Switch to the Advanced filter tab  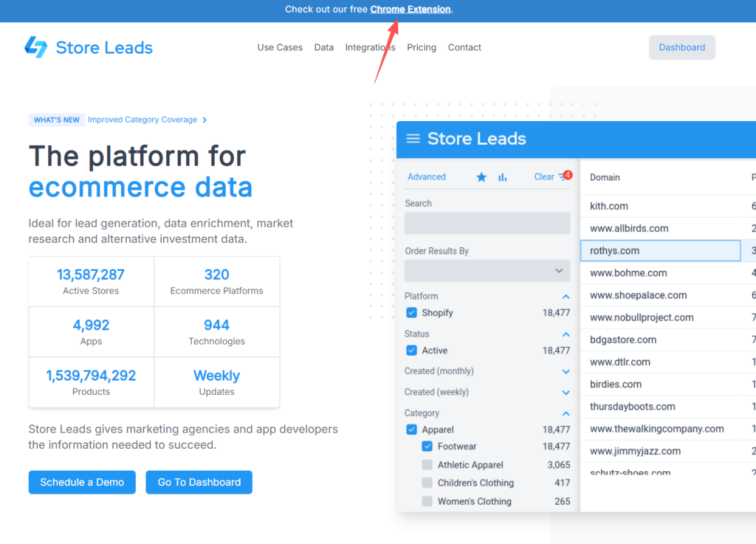click(427, 177)
